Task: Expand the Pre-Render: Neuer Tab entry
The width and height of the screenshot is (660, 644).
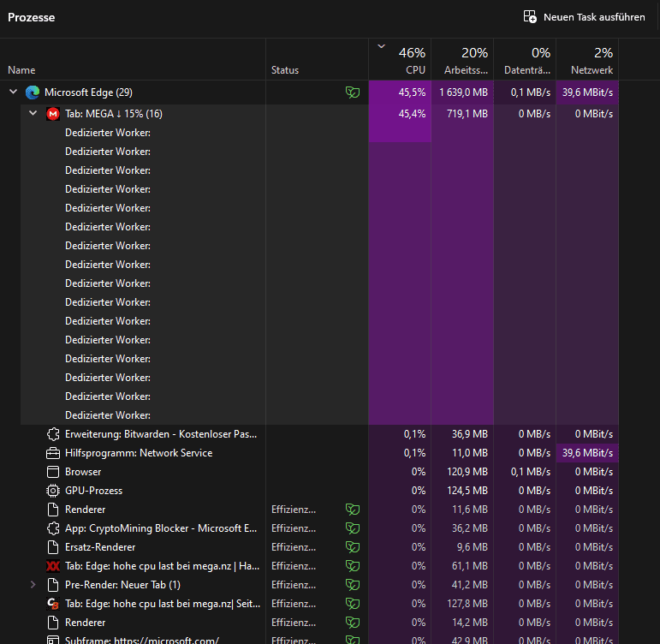Action: coord(33,585)
